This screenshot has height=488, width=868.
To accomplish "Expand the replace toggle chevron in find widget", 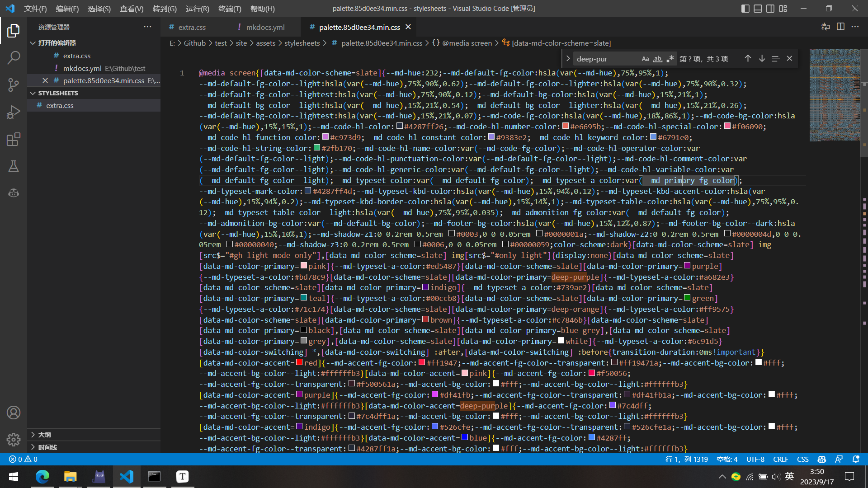I will click(568, 59).
